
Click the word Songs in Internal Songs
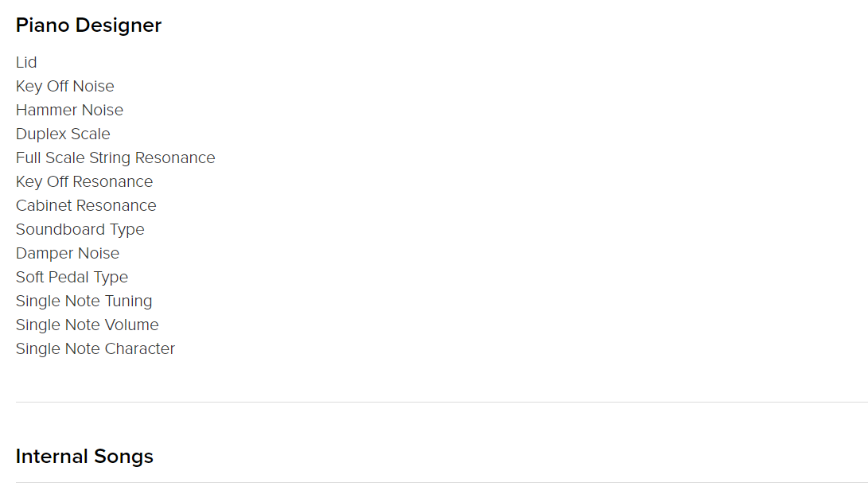[123, 457]
